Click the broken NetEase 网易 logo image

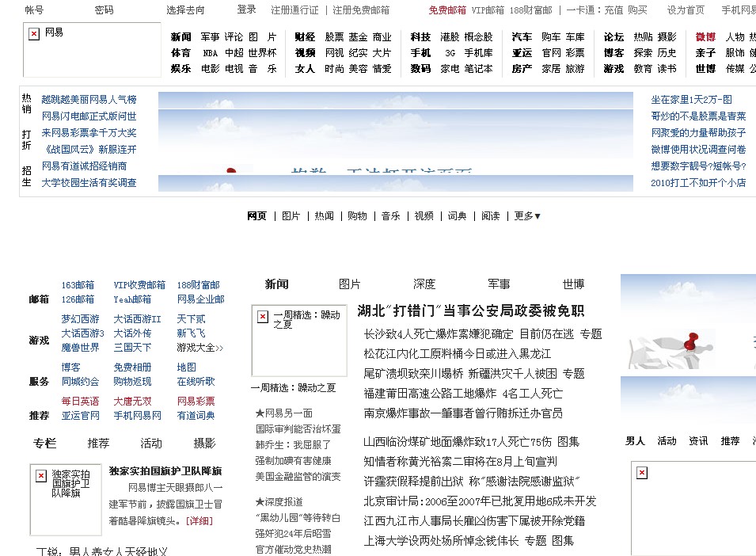[92, 50]
